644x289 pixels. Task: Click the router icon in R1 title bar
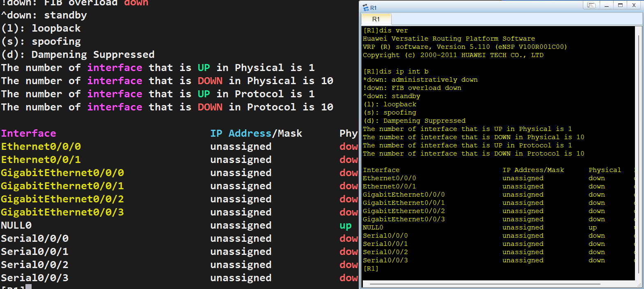click(366, 7)
